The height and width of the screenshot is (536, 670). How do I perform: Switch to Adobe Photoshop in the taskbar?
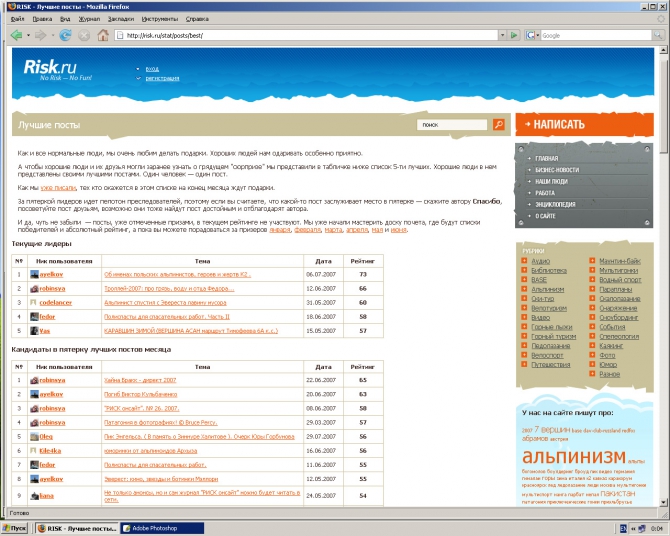[x=162, y=528]
